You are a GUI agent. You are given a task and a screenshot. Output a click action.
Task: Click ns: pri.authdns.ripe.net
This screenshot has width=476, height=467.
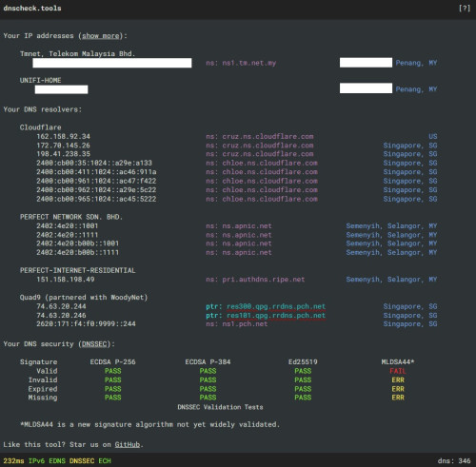tap(255, 280)
